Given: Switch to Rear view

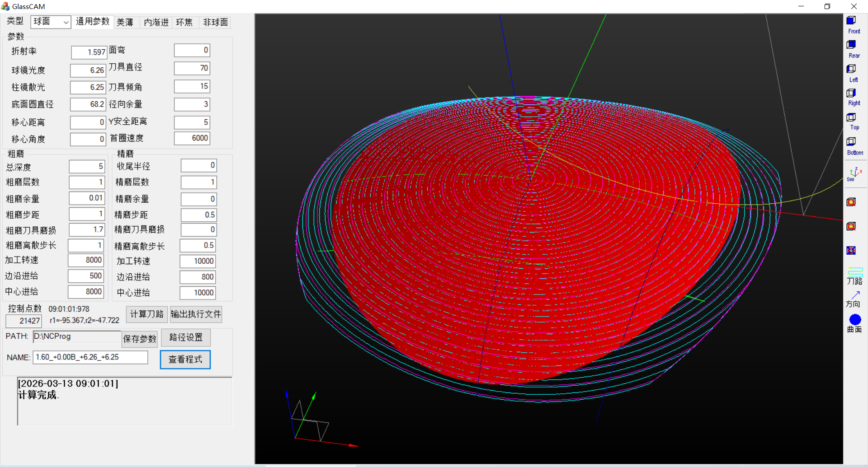Looking at the screenshot, I should coord(853,49).
